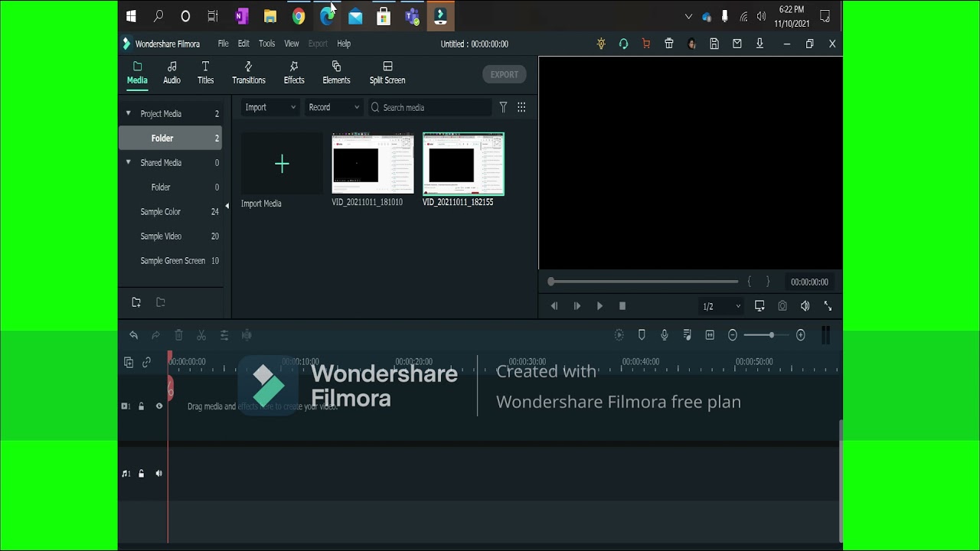Open Google Chrome from the taskbar

(x=299, y=16)
